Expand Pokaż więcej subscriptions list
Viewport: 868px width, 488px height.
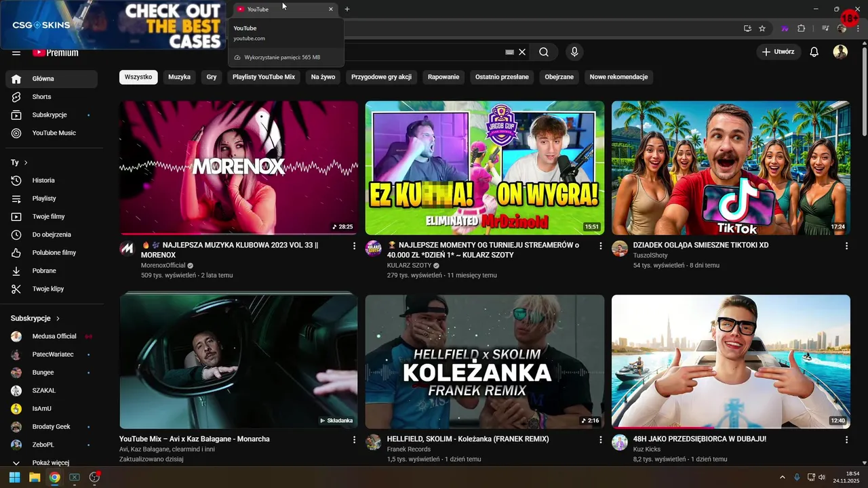point(52,463)
